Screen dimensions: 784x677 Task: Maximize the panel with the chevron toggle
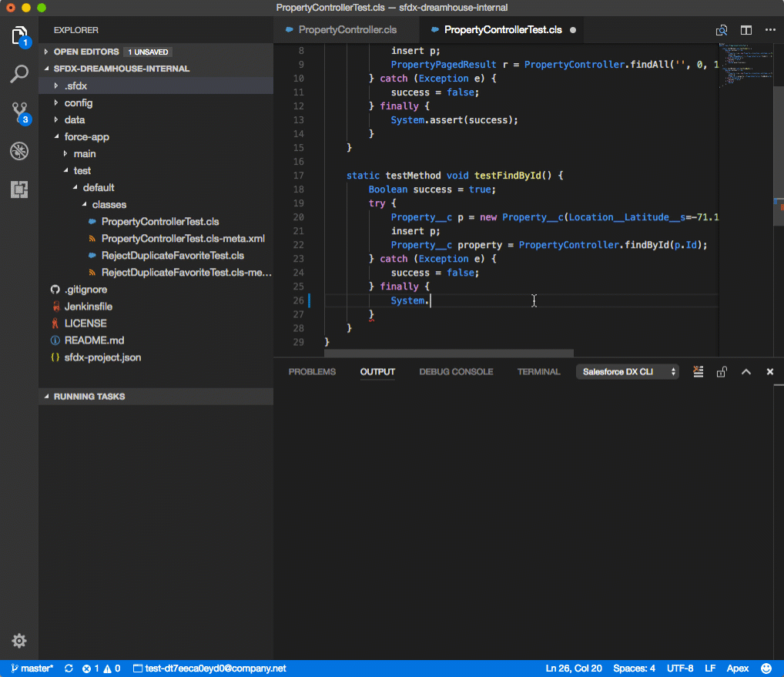click(x=745, y=371)
